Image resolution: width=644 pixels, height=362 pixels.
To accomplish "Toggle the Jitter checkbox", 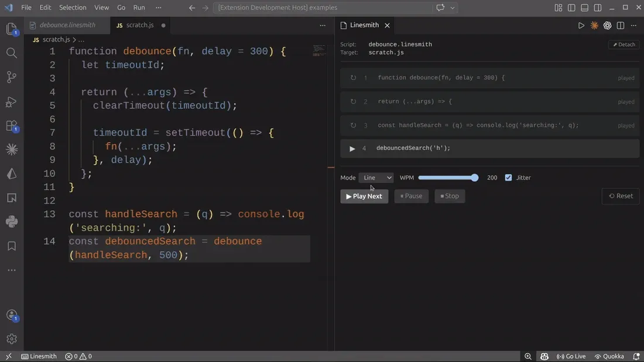I will (508, 178).
